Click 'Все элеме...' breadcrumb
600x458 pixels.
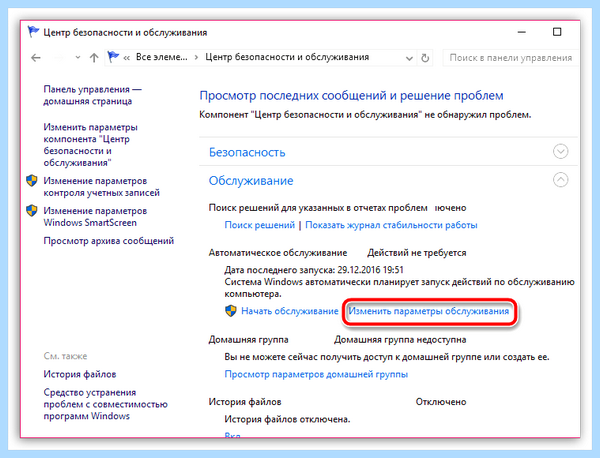coord(162,57)
